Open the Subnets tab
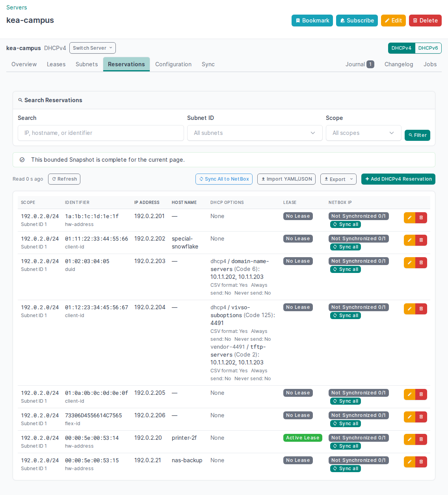 tap(87, 64)
